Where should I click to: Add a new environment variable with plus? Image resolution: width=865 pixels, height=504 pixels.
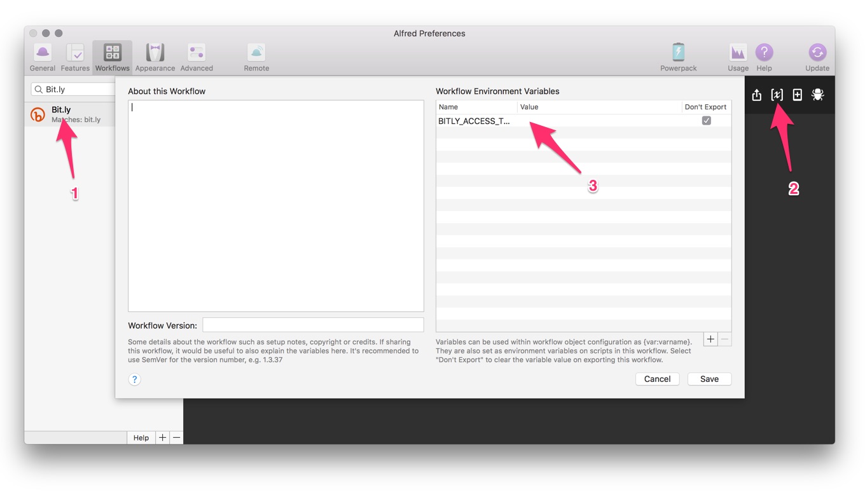point(710,339)
